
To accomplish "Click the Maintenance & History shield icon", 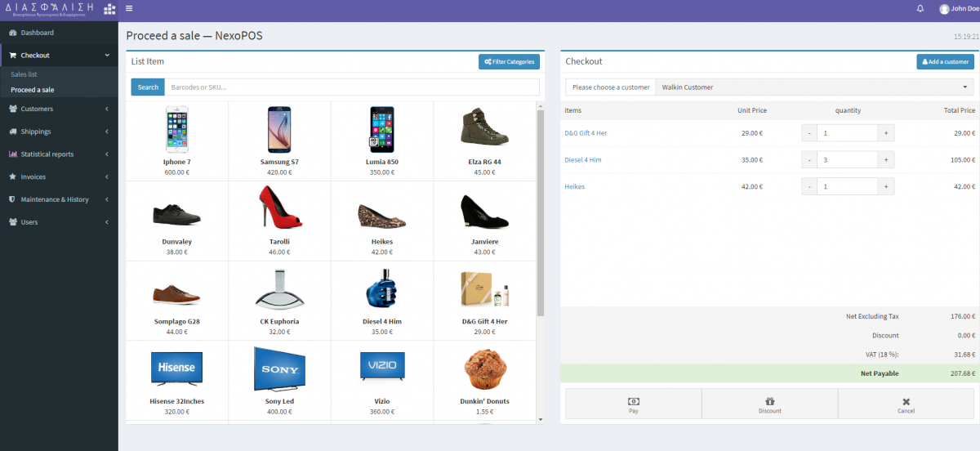I will (13, 199).
